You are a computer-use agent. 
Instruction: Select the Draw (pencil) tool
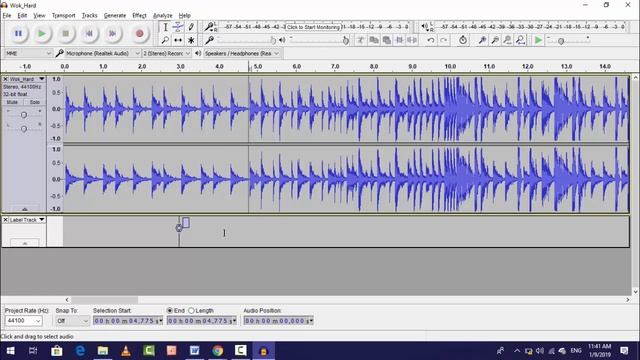191,27
